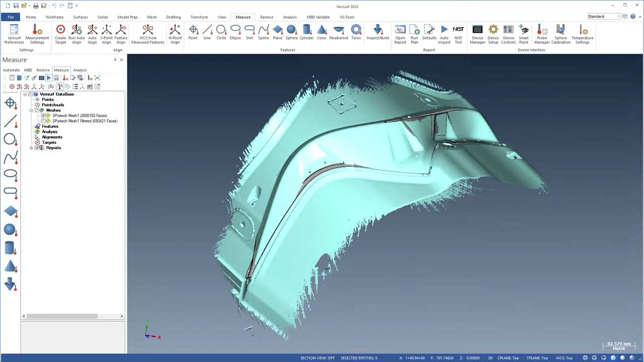Select the Circle feature in the ribbon
This screenshot has height=362, width=644.
[x=221, y=32]
